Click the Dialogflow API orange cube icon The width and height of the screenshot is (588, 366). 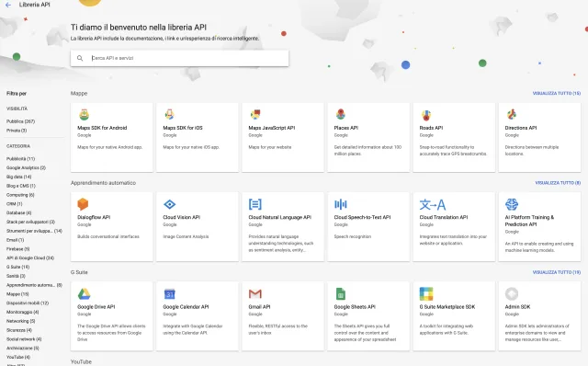83,204
